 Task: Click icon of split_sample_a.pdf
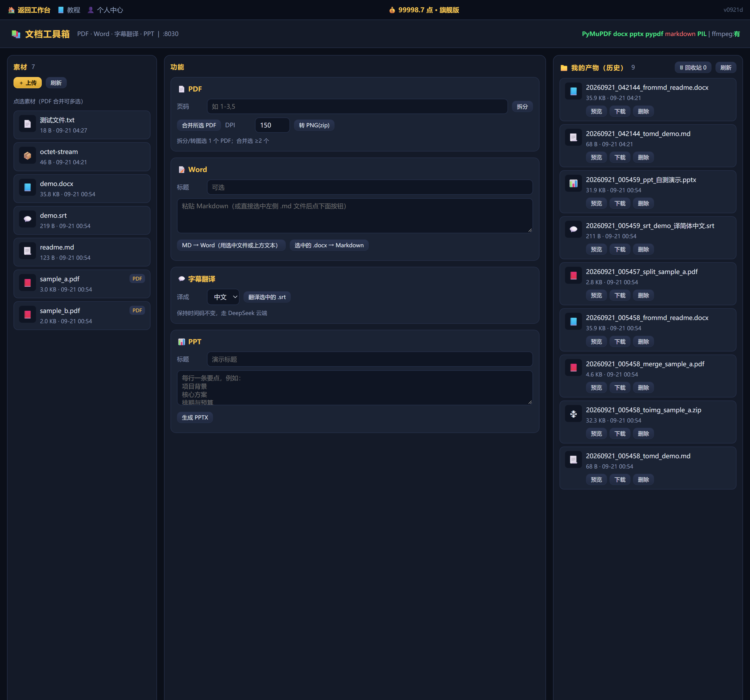coord(573,275)
